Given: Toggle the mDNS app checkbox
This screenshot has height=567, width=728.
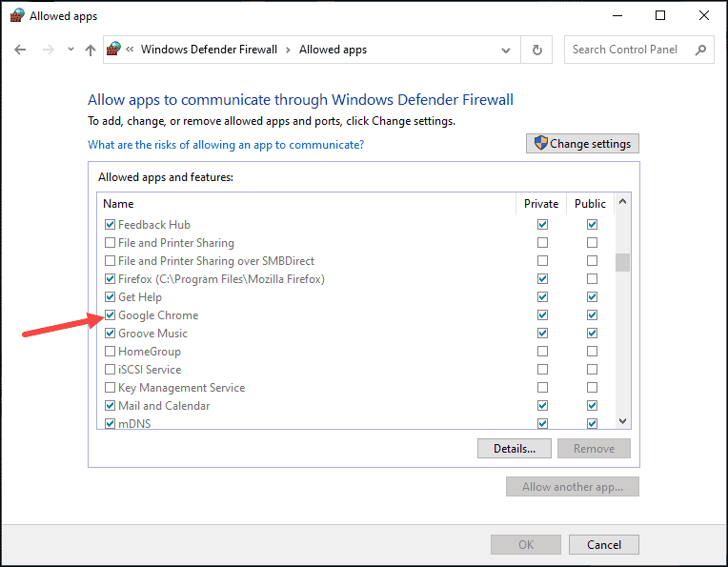Looking at the screenshot, I should point(110,423).
